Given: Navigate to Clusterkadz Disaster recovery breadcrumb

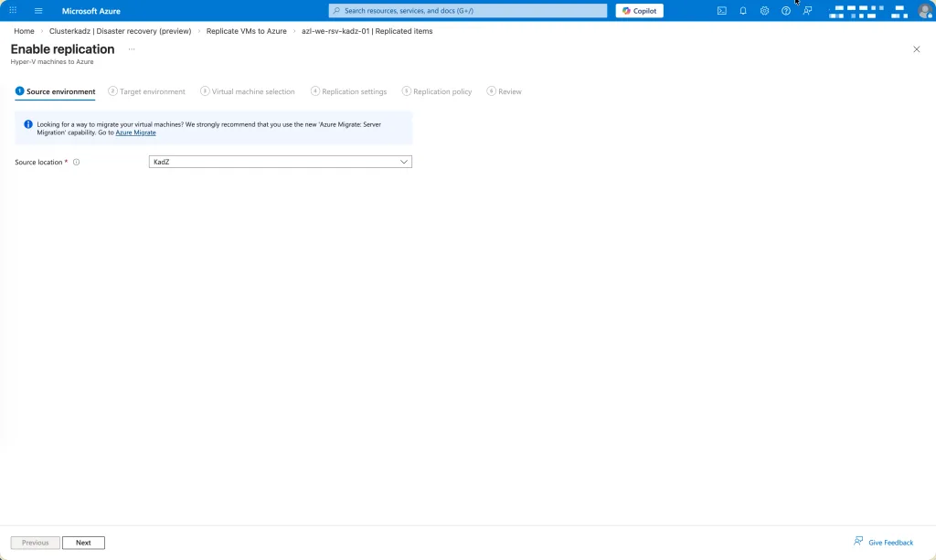Looking at the screenshot, I should point(120,31).
